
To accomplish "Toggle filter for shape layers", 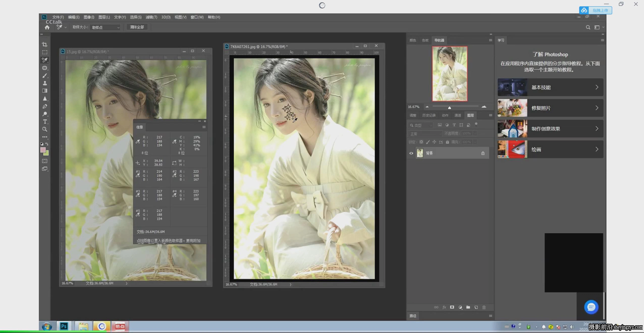I will (461, 125).
